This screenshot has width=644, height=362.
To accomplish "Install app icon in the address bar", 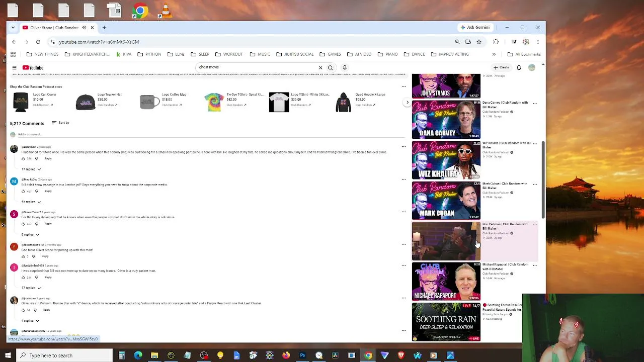I will click(468, 42).
